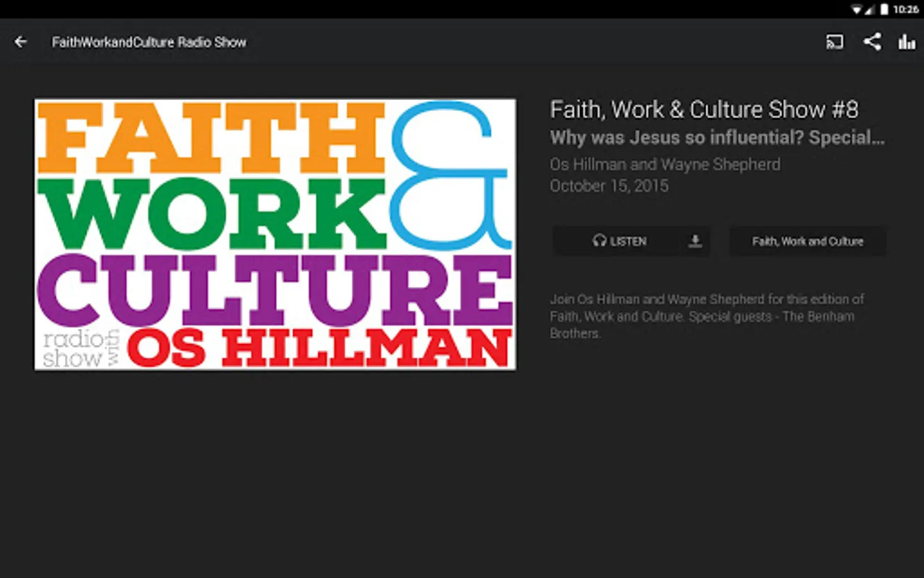Check the Wi-Fi status icon

(x=857, y=9)
